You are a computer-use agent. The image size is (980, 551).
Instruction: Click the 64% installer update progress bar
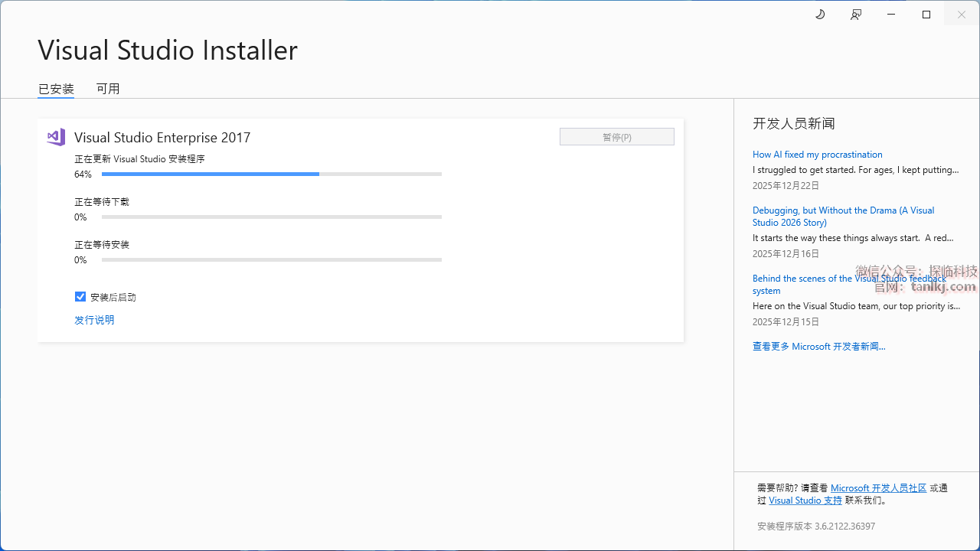click(271, 174)
